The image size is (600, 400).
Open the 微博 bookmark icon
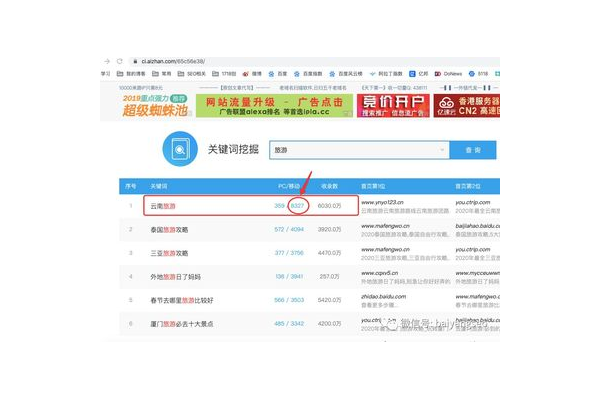click(x=244, y=73)
